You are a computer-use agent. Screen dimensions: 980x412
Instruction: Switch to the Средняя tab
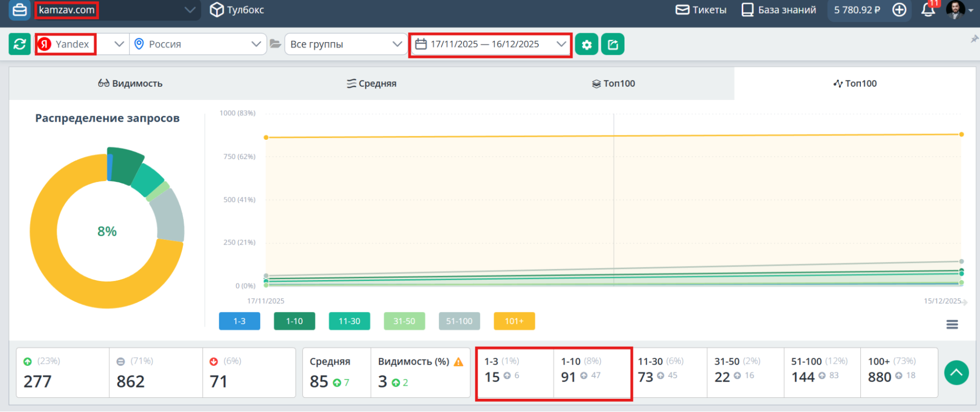pos(372,83)
